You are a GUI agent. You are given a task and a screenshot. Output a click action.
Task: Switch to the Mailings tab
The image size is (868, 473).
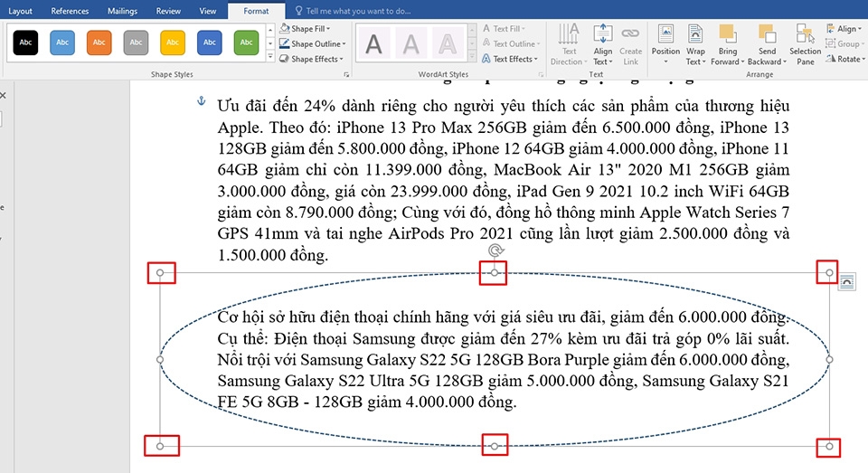pos(122,11)
